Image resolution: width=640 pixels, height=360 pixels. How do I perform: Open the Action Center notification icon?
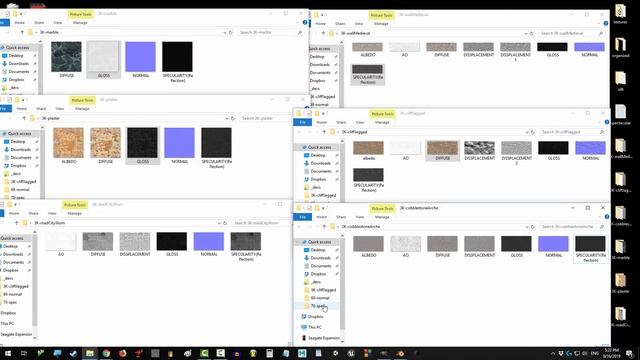[x=630, y=353]
